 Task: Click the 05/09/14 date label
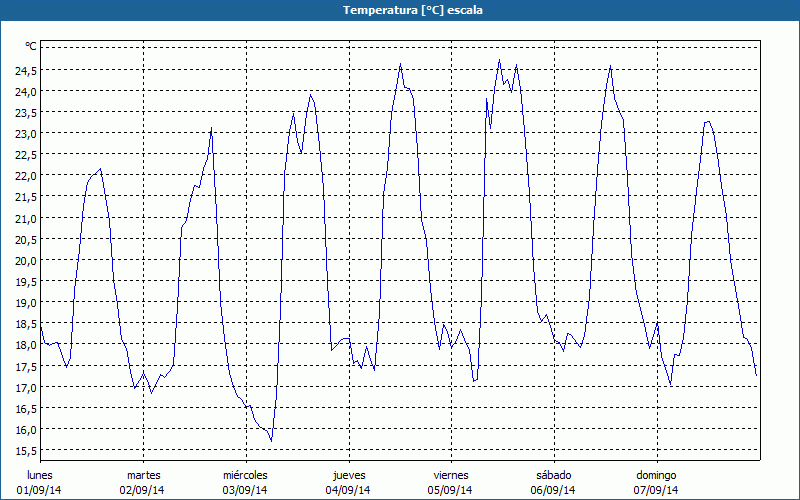point(451,490)
